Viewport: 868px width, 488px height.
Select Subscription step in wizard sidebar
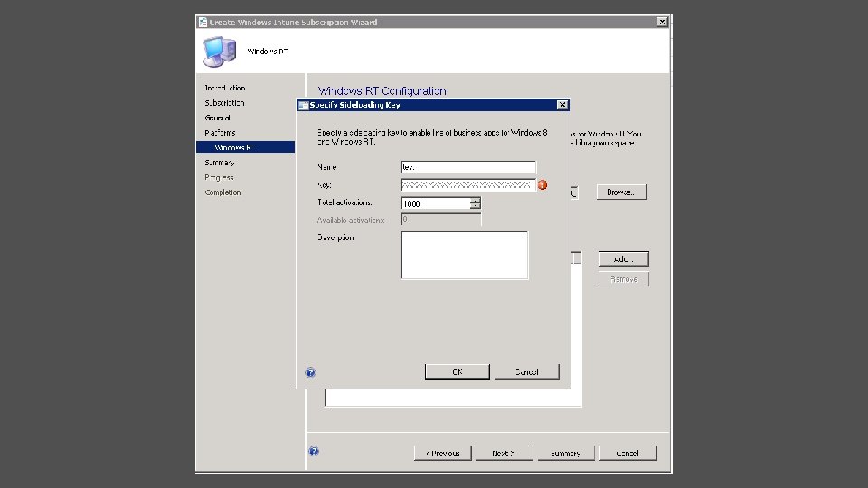click(224, 103)
